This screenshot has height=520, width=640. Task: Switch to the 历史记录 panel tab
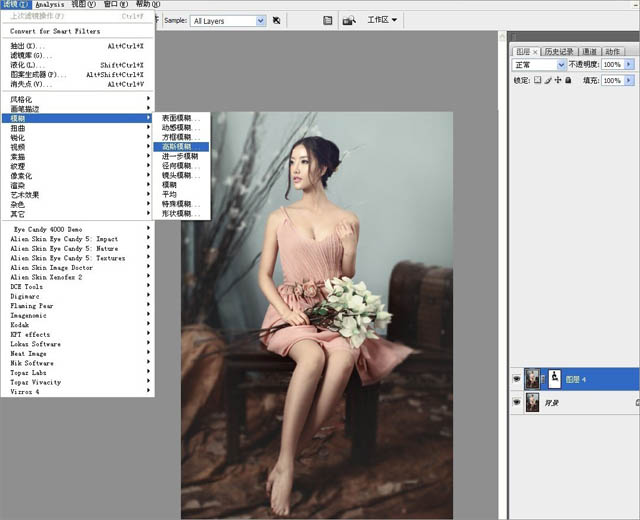pos(559,51)
